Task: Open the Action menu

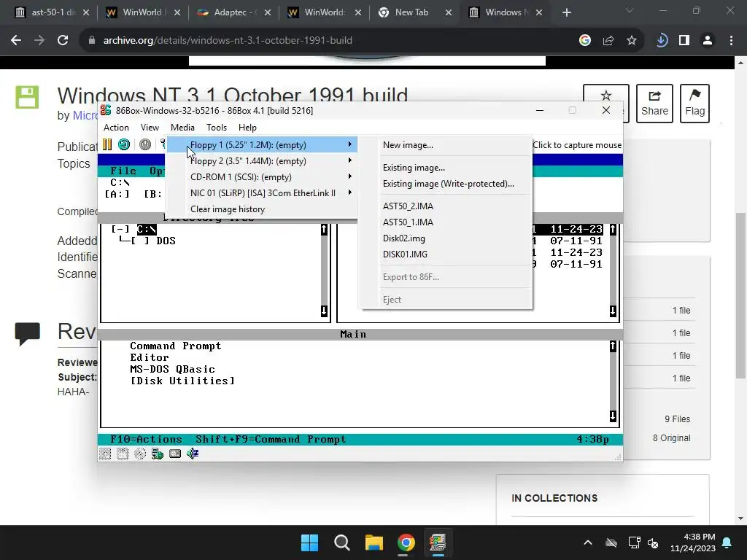Action: point(116,127)
